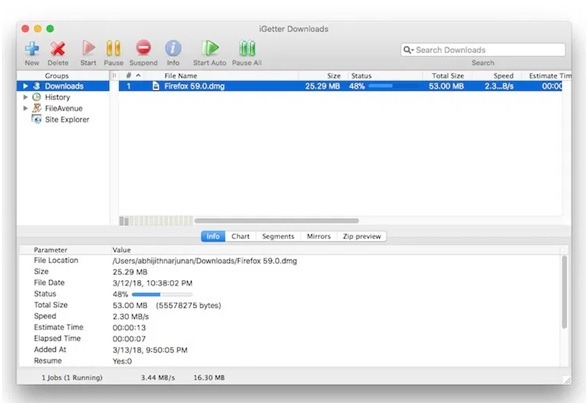This screenshot has height=405, width=588.
Task: Click the Site Explorer icon
Action: point(36,119)
